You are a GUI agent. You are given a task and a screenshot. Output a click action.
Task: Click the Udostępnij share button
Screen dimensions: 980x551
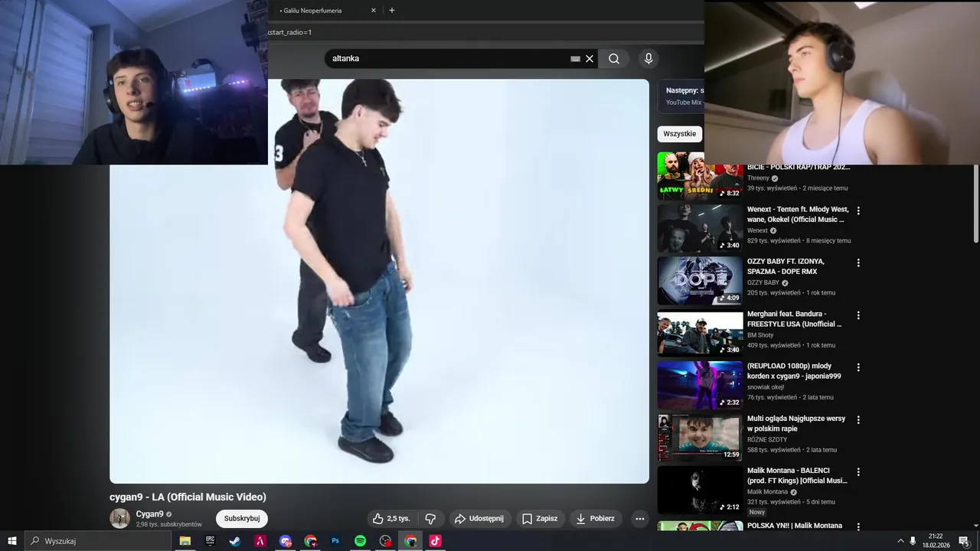pos(479,519)
